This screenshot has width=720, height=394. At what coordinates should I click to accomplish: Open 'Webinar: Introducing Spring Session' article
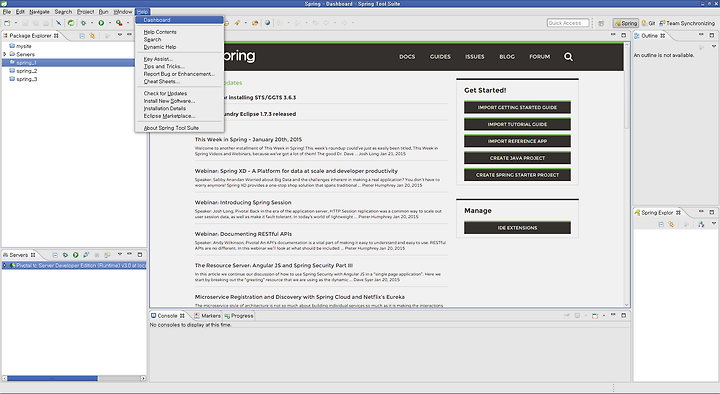click(243, 203)
